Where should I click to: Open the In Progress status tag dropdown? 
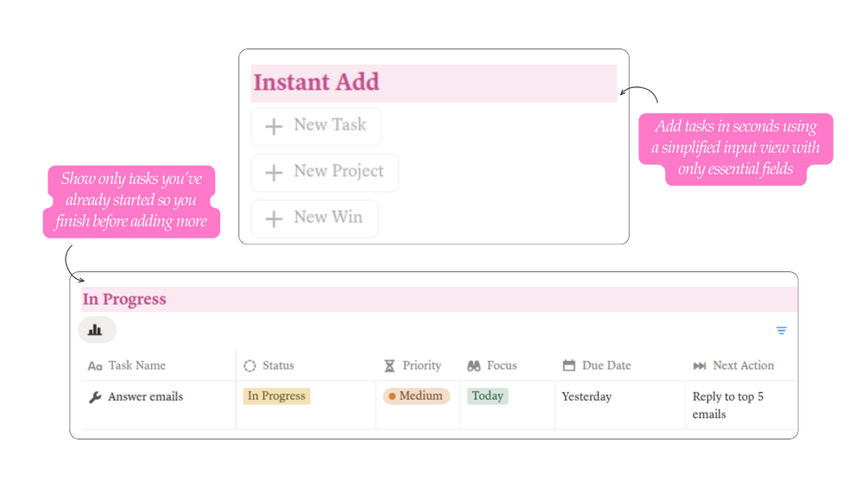click(276, 396)
